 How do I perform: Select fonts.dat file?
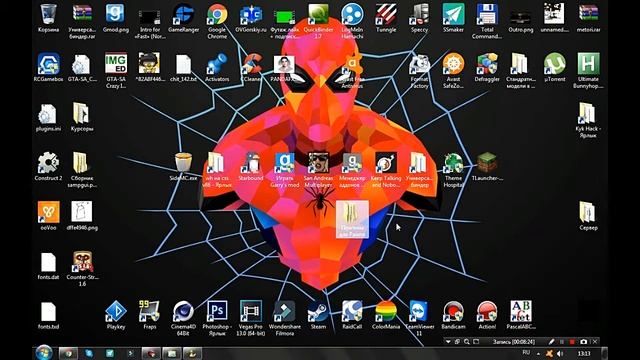(48, 266)
